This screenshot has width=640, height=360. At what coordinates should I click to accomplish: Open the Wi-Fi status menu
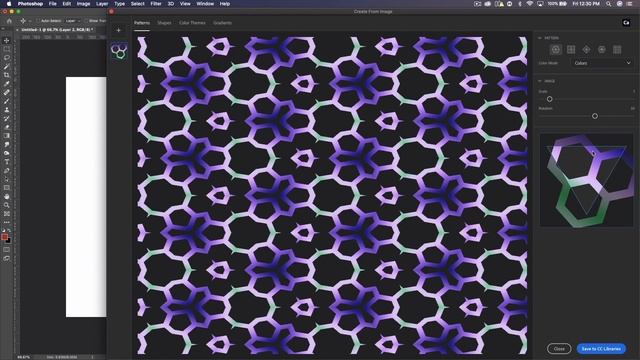tap(529, 4)
